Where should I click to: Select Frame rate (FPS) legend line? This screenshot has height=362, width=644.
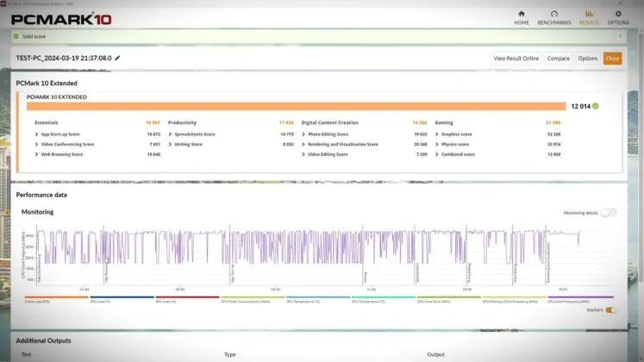pos(56,297)
